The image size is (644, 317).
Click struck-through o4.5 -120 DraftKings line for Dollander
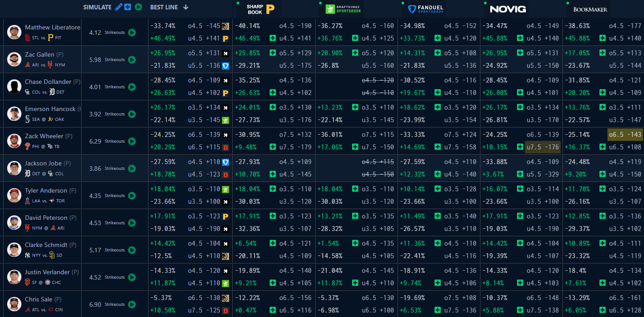point(378,80)
